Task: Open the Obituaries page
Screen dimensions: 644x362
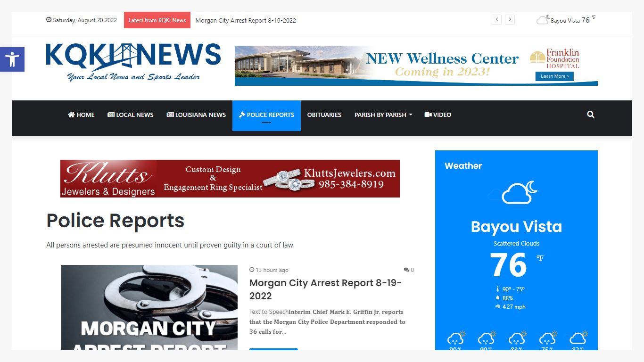Action: click(324, 115)
